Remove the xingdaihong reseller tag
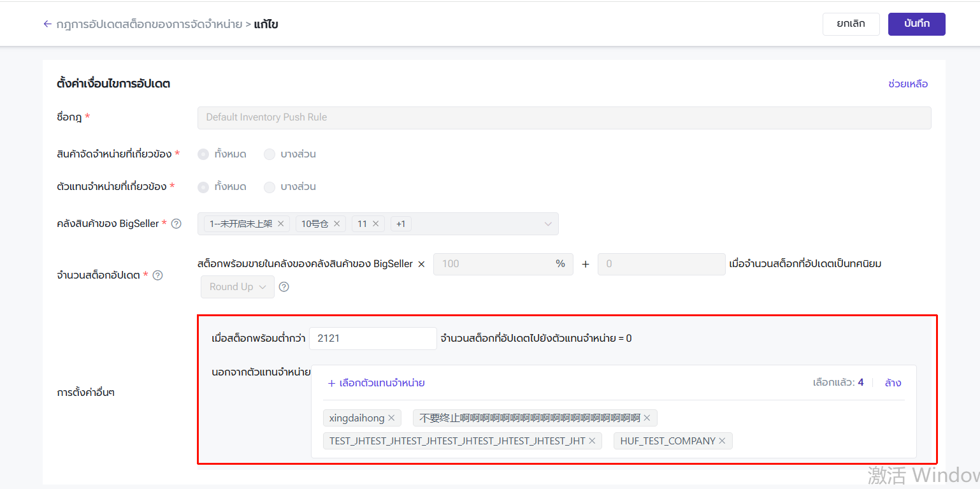980x489 pixels. click(x=391, y=418)
